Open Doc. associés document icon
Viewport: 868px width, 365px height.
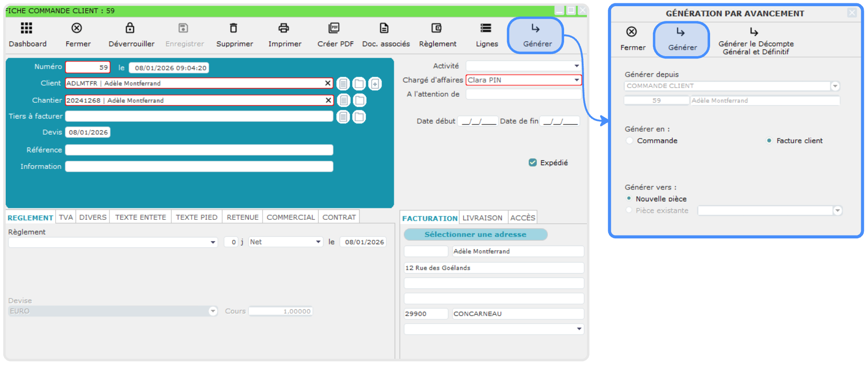384,28
